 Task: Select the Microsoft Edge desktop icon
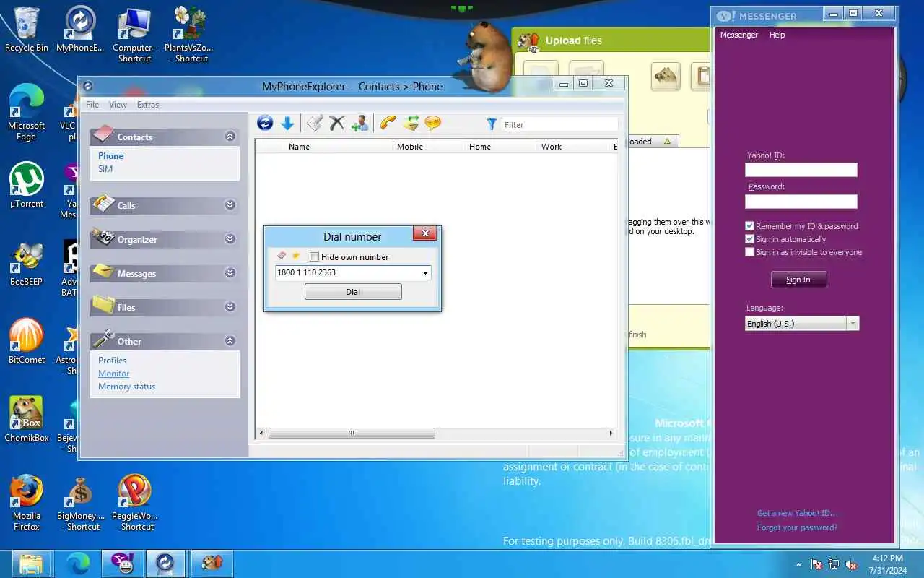(27, 112)
